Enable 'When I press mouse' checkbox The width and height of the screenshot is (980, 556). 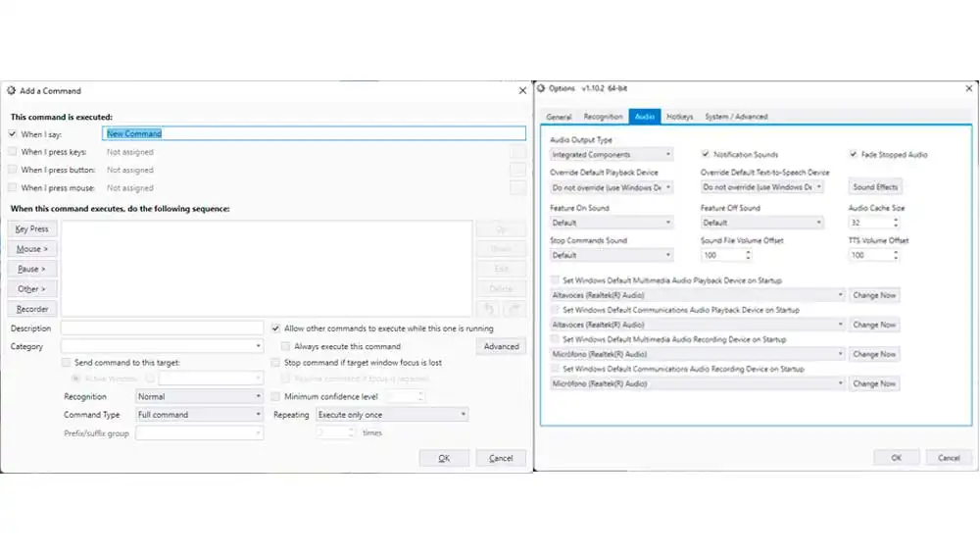(x=13, y=187)
